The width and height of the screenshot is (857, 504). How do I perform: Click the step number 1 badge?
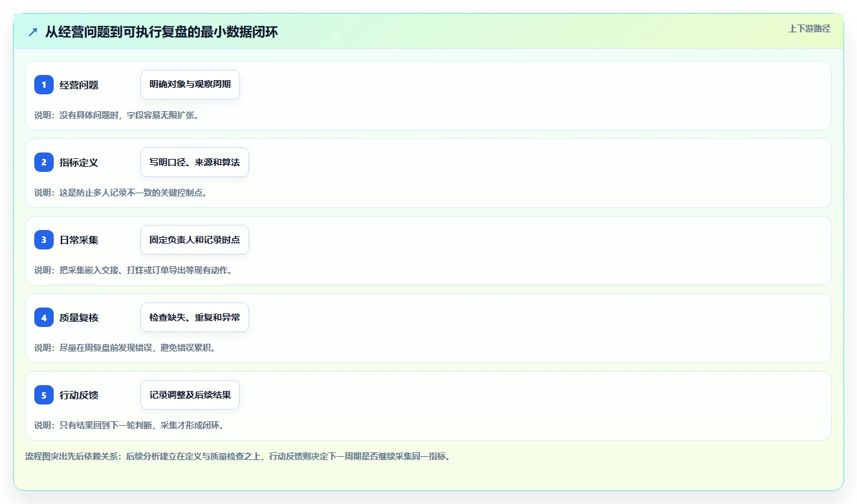44,85
